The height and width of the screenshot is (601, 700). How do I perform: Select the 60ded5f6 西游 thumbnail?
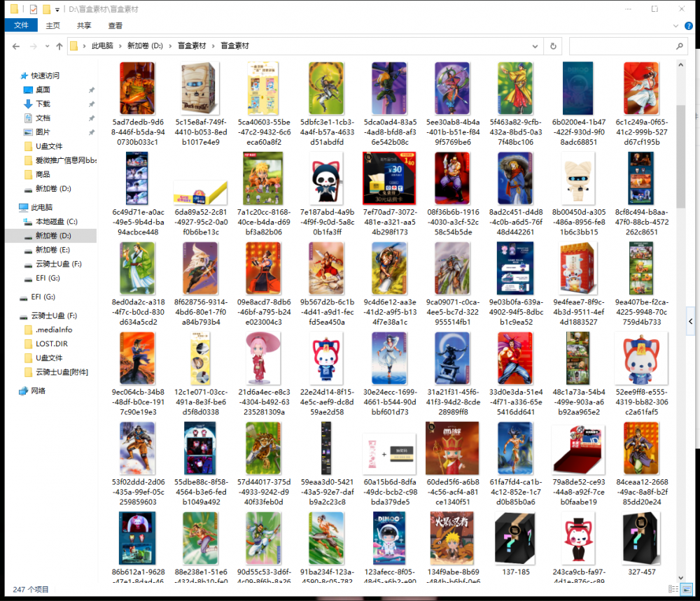pos(452,448)
